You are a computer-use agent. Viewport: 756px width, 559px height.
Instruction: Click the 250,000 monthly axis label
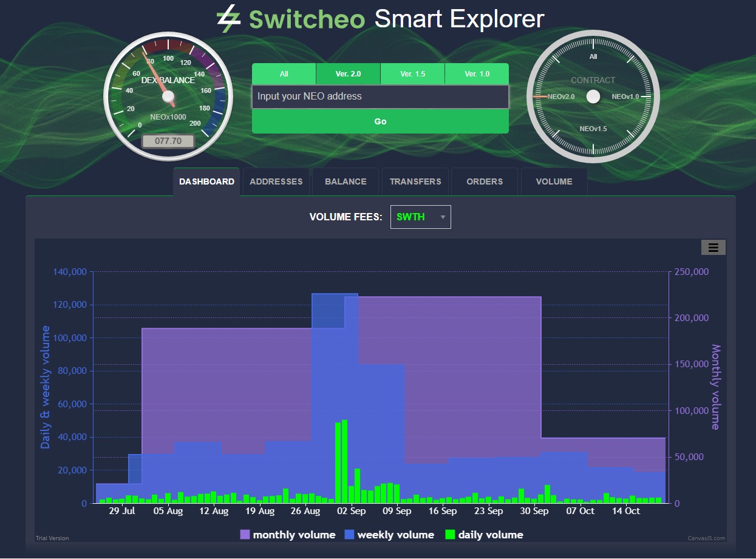tap(691, 272)
